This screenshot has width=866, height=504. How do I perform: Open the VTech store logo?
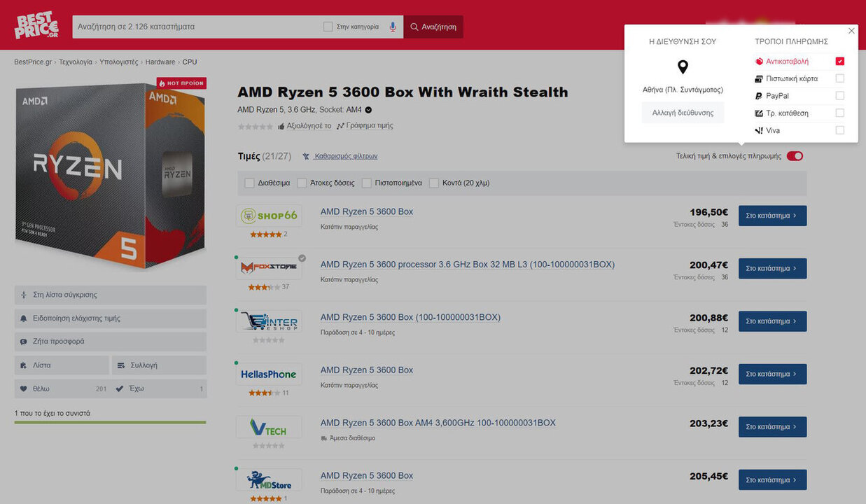269,427
